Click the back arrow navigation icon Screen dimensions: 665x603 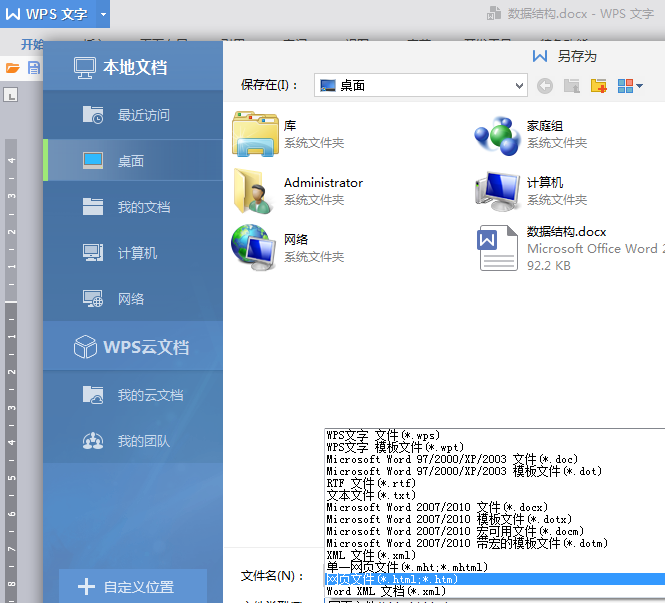545,86
